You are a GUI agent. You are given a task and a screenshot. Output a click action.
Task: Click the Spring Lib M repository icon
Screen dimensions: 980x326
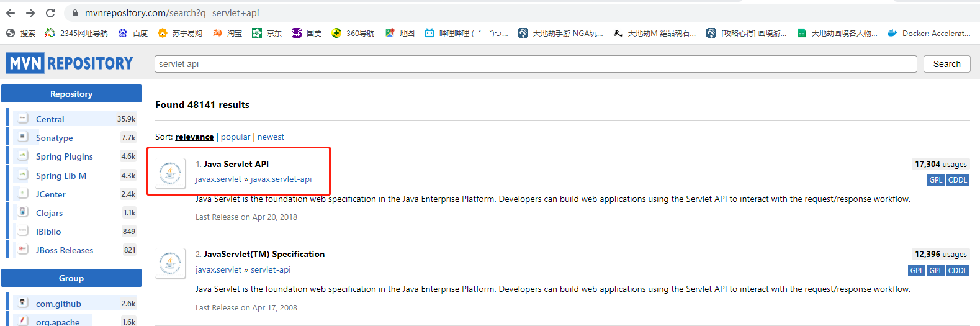click(x=23, y=174)
